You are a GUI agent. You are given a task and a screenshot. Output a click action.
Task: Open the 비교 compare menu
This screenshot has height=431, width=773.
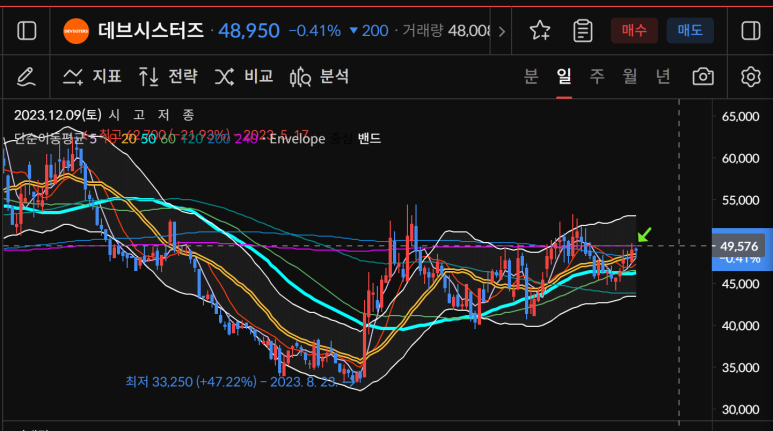(244, 76)
